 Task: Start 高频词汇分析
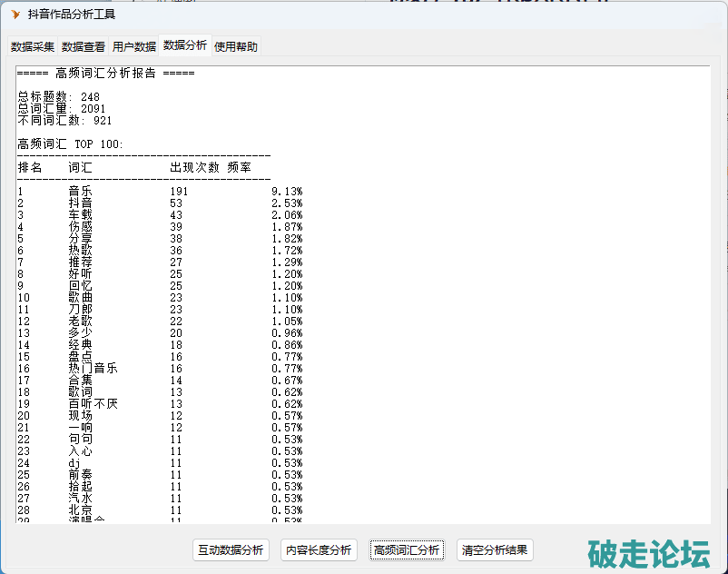click(x=407, y=549)
